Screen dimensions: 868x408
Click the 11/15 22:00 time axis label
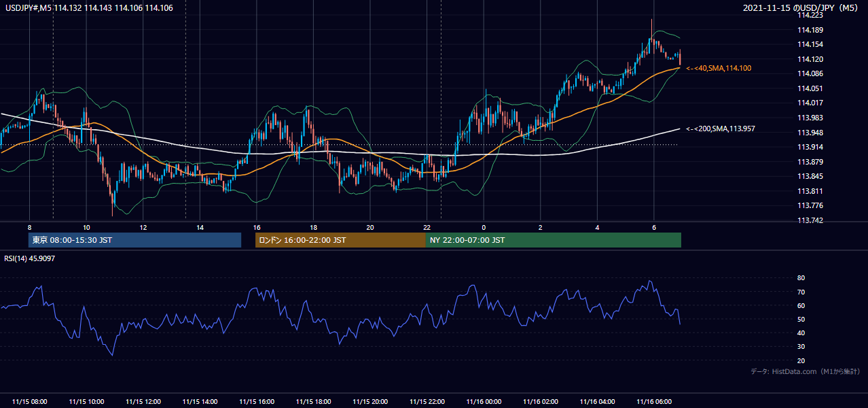click(427, 402)
